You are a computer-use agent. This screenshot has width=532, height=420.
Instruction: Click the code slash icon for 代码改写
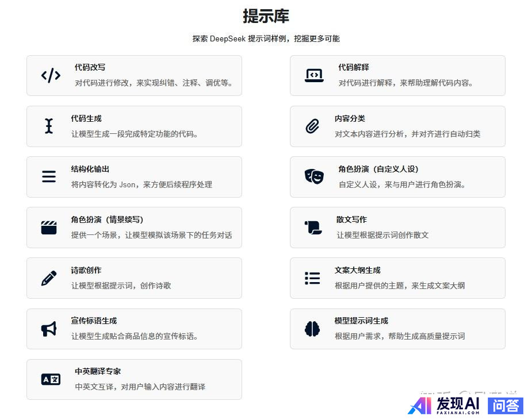tap(51, 75)
